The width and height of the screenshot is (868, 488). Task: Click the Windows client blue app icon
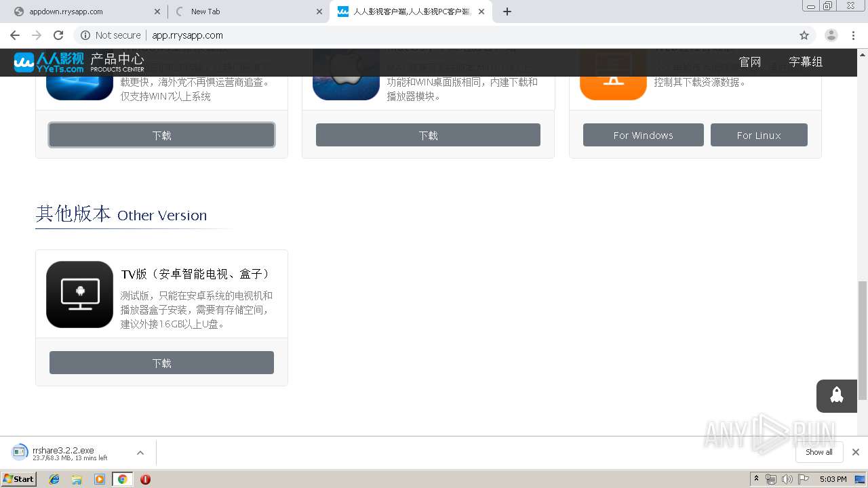79,87
